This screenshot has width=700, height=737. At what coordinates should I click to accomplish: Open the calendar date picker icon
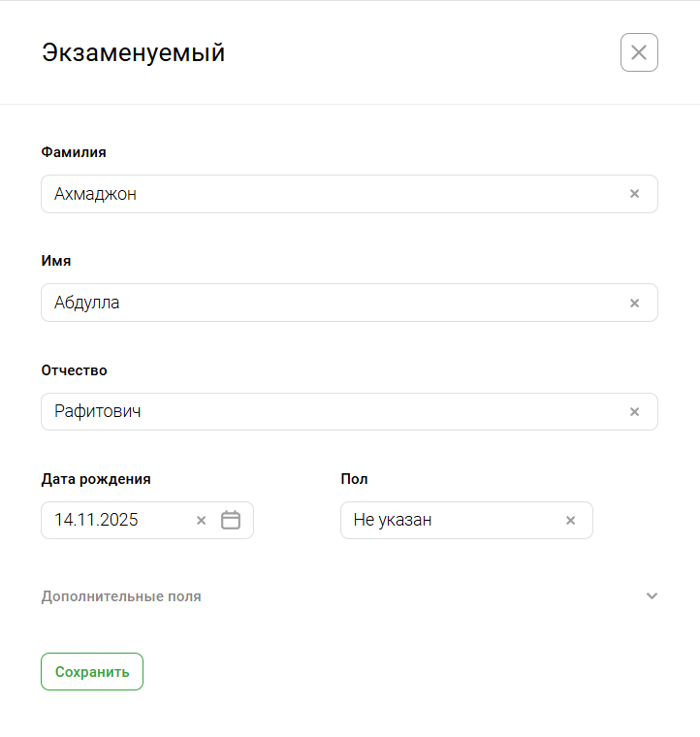231,520
